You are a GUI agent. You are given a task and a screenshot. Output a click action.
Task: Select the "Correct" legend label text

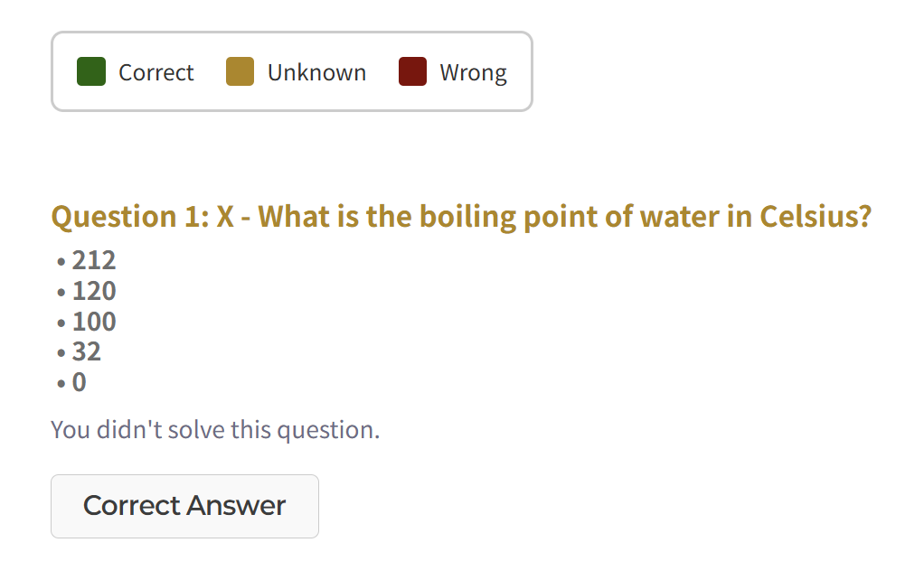click(x=156, y=72)
